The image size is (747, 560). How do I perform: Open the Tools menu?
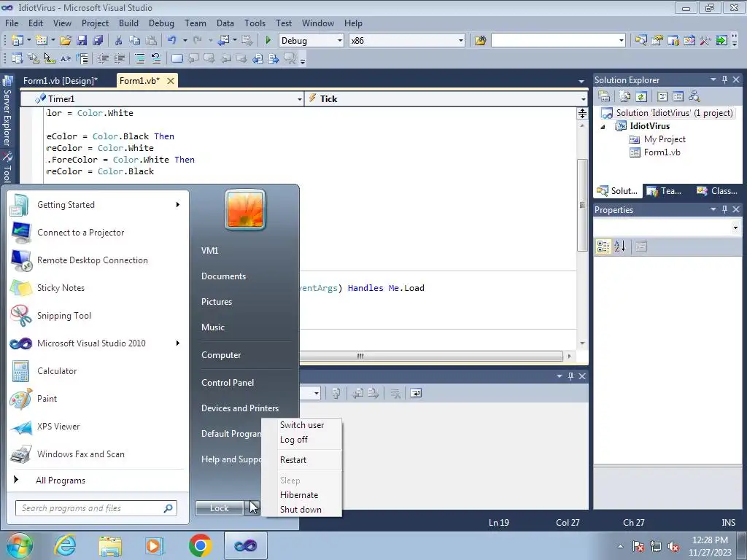coord(255,23)
